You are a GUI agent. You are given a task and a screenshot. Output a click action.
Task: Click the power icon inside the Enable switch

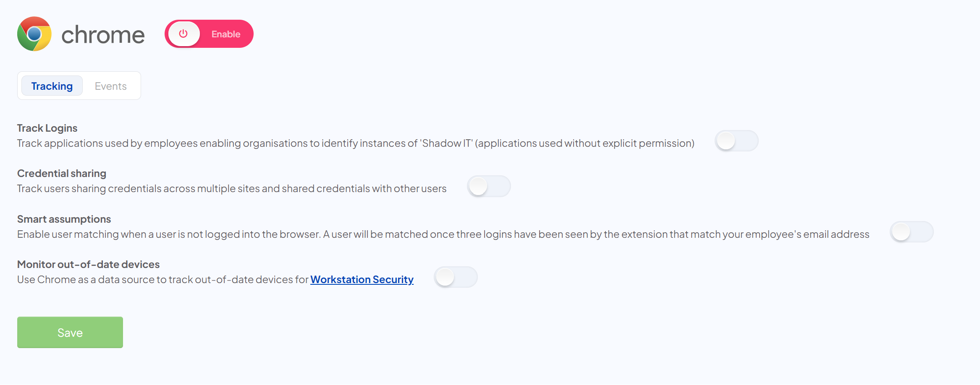[183, 34]
